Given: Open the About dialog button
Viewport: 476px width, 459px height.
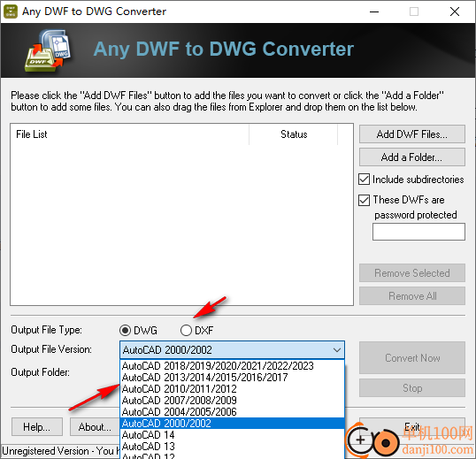Looking at the screenshot, I should [95, 427].
